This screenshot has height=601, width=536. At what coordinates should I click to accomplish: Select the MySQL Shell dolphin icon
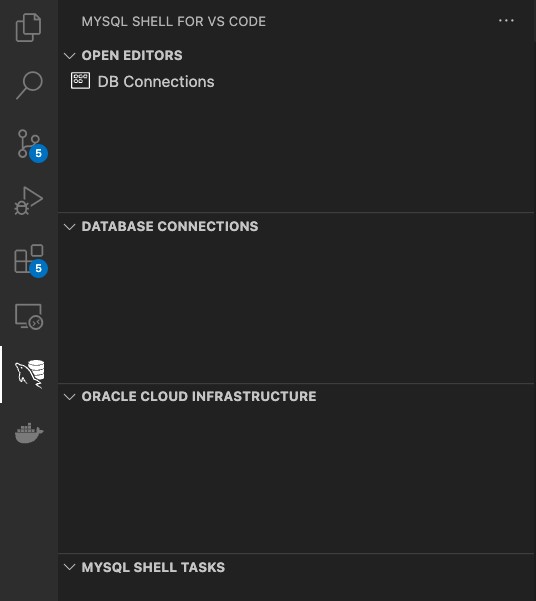30,374
